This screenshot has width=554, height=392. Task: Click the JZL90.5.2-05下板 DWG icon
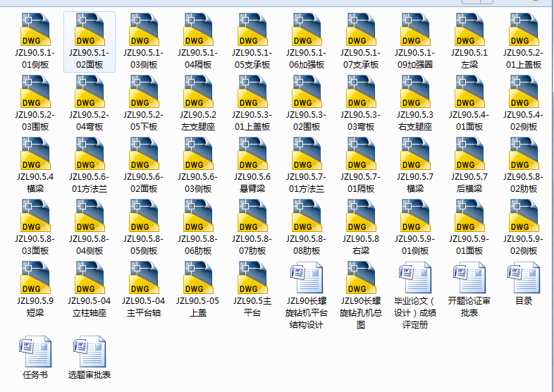point(144,92)
